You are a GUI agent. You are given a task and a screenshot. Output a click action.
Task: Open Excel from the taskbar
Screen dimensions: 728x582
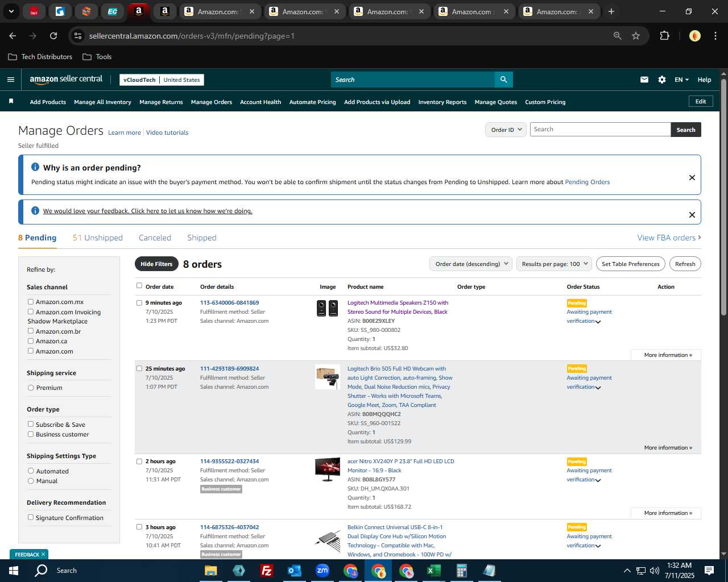[x=433, y=571]
